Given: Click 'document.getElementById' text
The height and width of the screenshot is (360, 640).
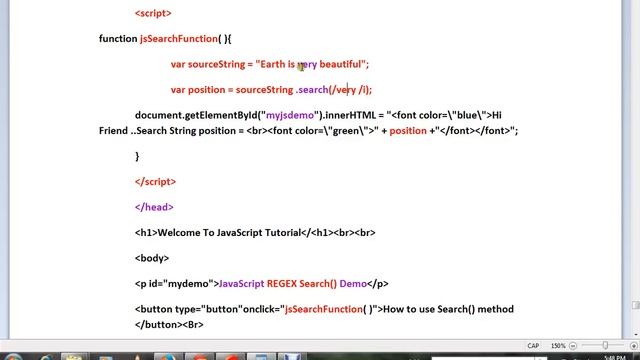Looking at the screenshot, I should 196,115.
